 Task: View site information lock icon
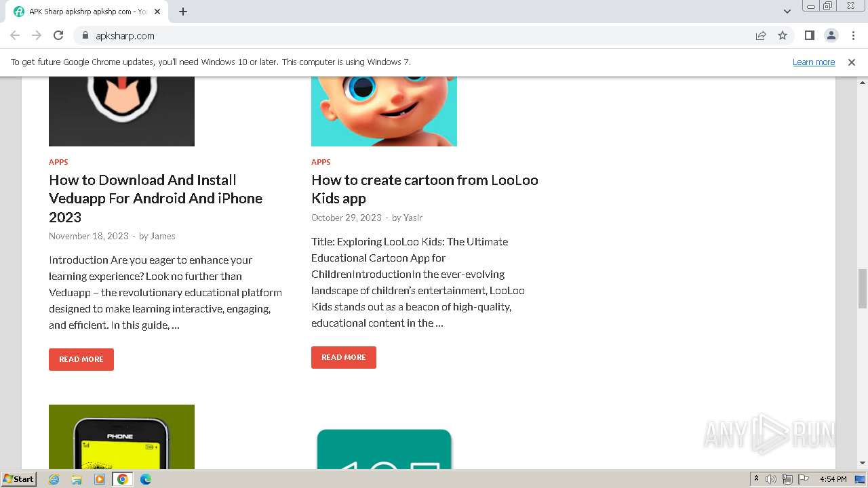[x=85, y=35]
